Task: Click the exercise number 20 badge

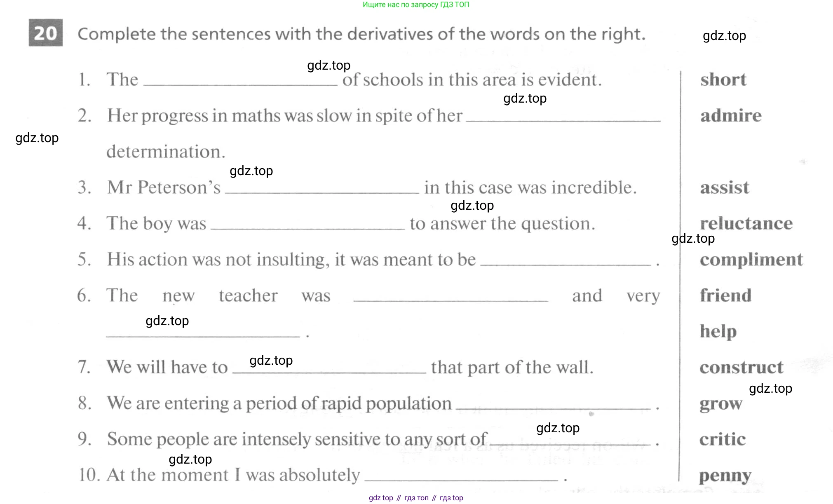Action: pos(46,33)
